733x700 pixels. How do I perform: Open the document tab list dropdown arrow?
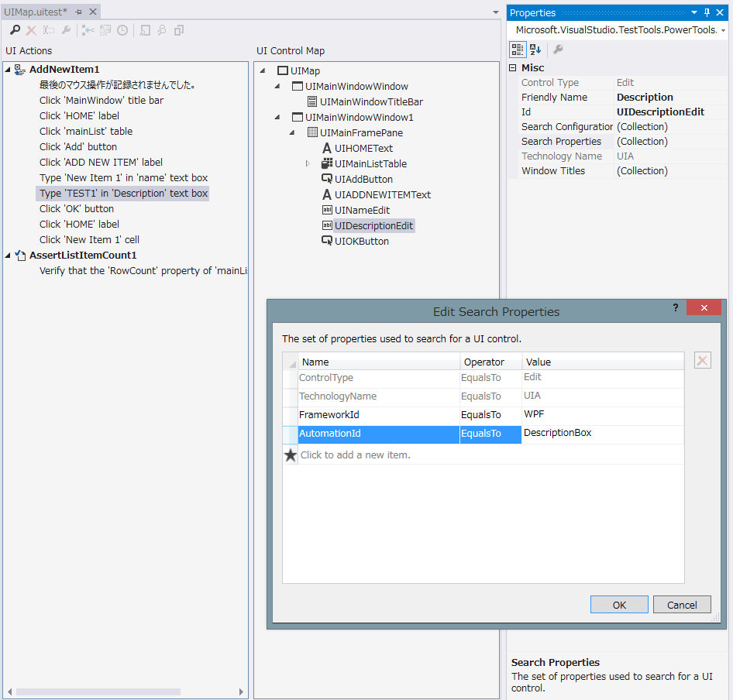[x=496, y=12]
